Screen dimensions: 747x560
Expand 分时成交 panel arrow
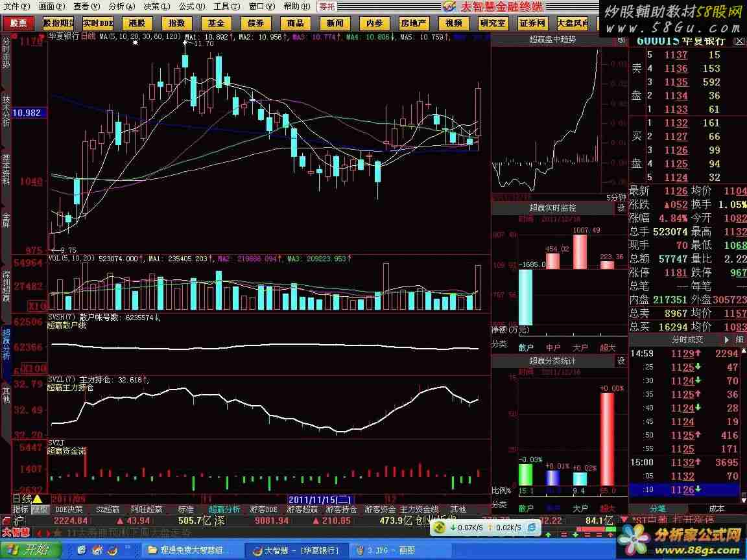coord(726,340)
